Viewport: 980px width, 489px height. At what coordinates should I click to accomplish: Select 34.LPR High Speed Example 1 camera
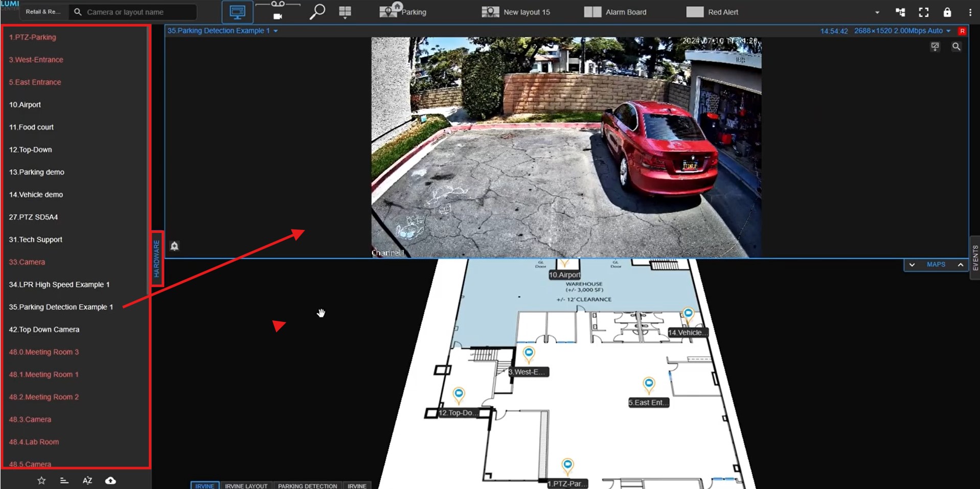coord(59,285)
